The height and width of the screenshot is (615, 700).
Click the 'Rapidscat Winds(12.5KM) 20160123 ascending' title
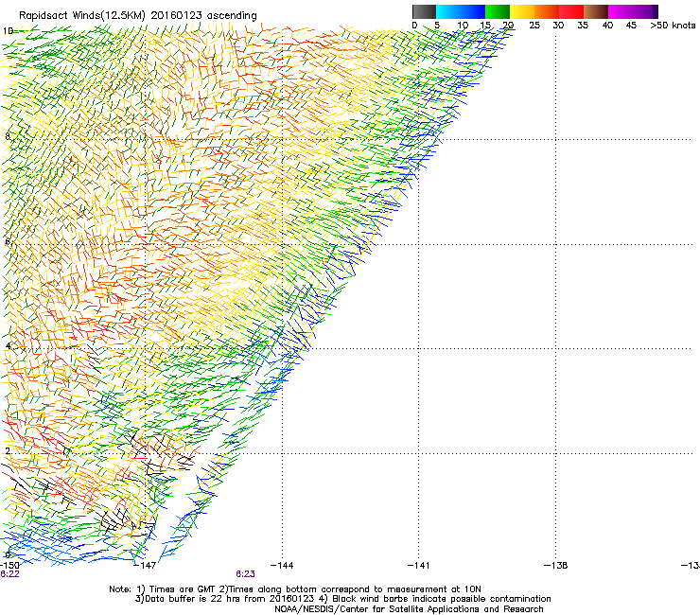point(138,16)
